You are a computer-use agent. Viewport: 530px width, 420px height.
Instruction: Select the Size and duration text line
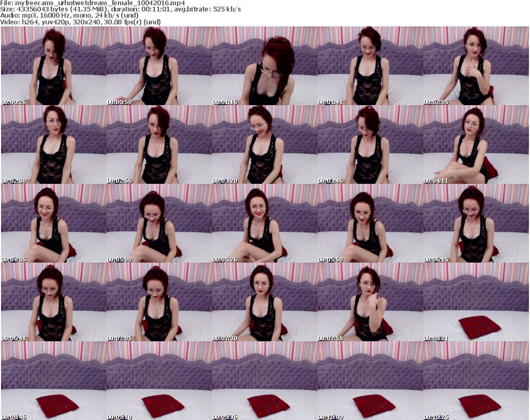(121, 9)
